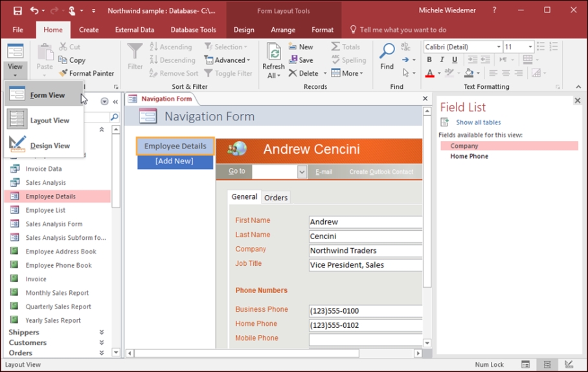Viewport: 588px width, 372px height.
Task: Click the Form View icon in status bar
Action: click(x=525, y=364)
